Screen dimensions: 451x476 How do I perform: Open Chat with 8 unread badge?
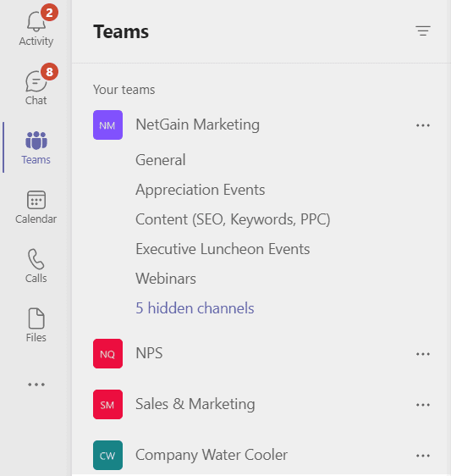click(x=36, y=81)
